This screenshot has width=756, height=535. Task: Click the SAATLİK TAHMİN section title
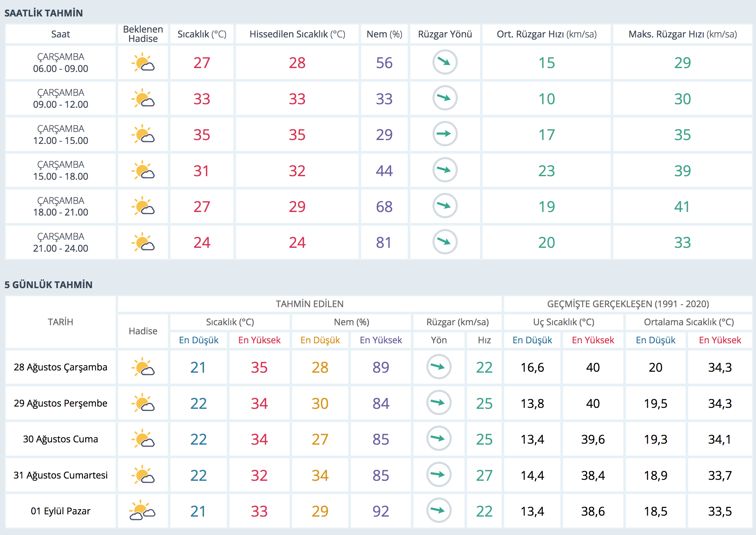click(x=44, y=13)
